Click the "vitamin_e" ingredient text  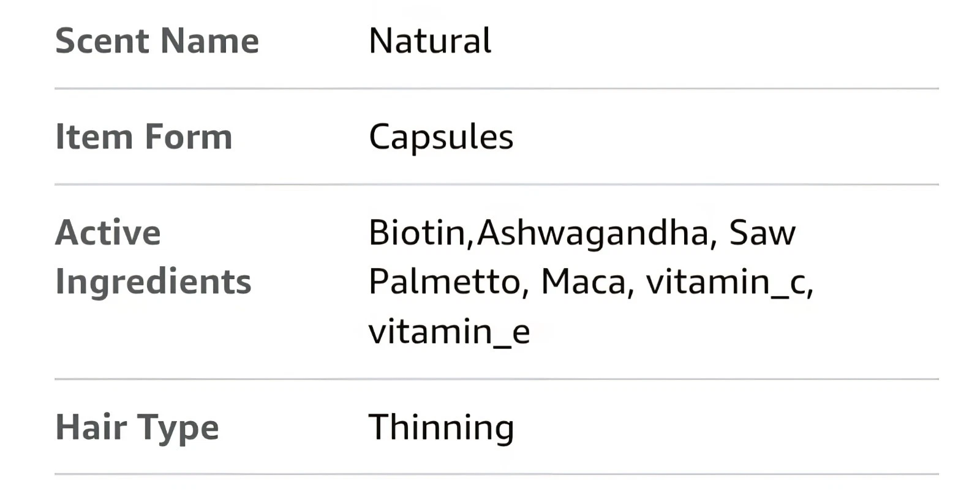pyautogui.click(x=449, y=331)
